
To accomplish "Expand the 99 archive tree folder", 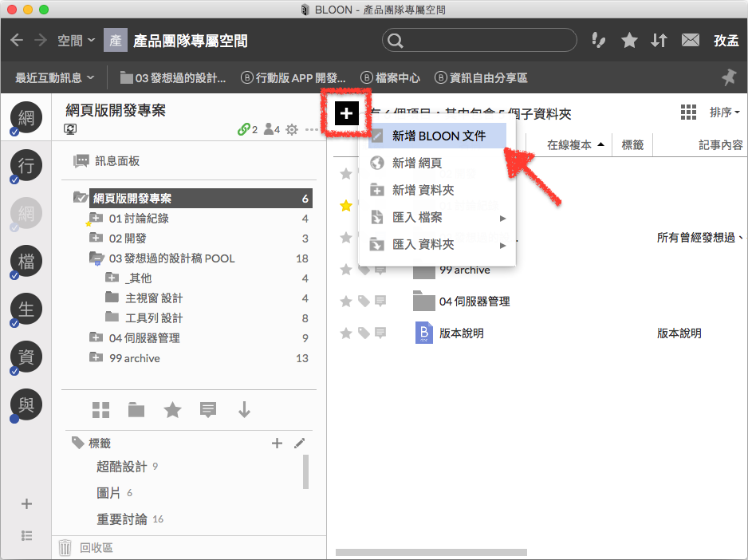I will tap(96, 357).
